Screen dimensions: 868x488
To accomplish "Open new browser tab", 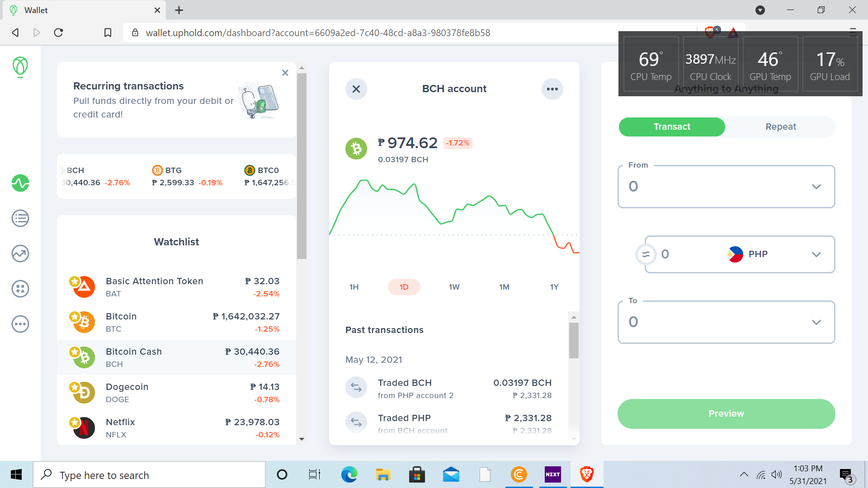I will click(179, 10).
